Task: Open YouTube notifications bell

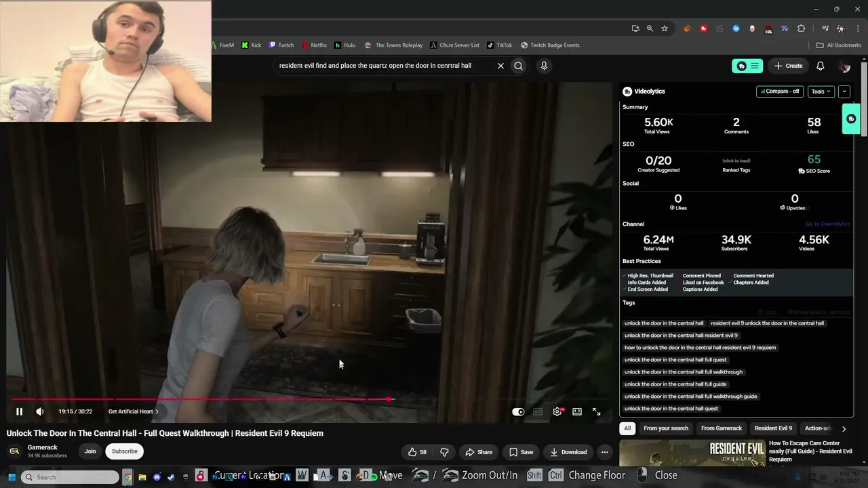Action: (x=821, y=66)
